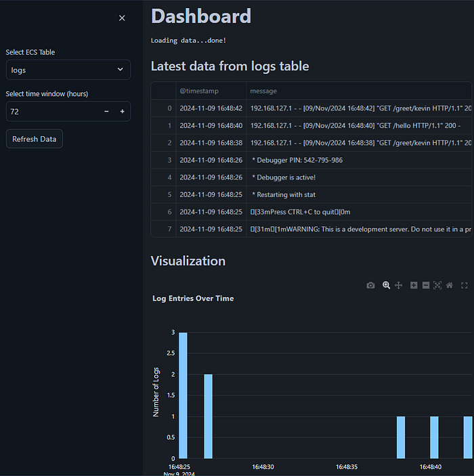This screenshot has height=476, width=474.
Task: Click the tallest bar in the chart
Action: pyautogui.click(x=183, y=395)
